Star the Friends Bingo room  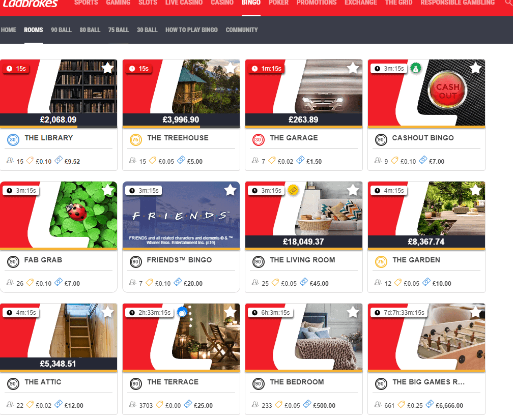coord(231,190)
